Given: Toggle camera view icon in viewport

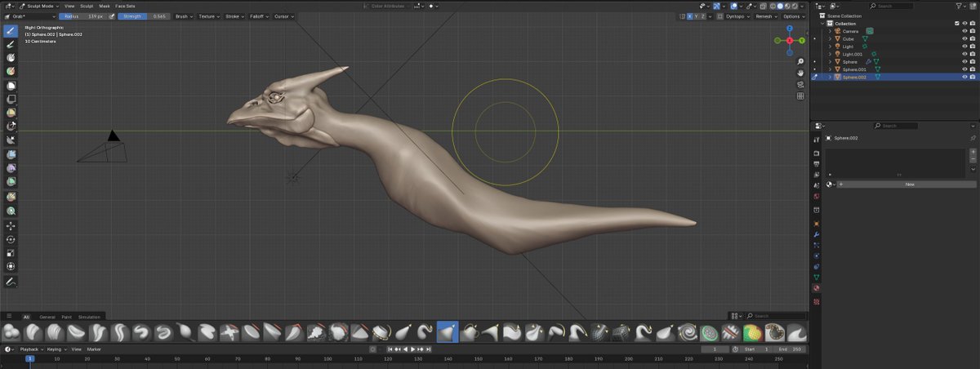Looking at the screenshot, I should (x=800, y=84).
